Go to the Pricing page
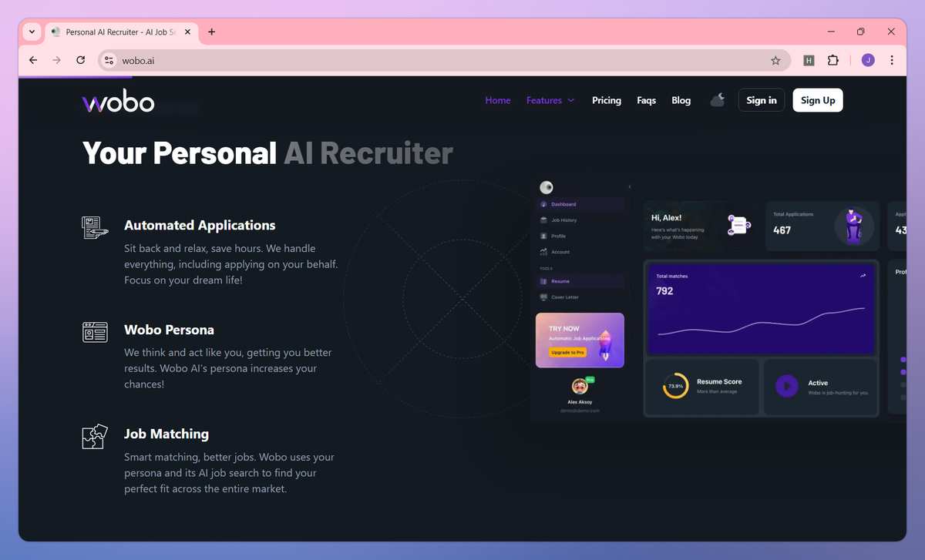The image size is (925, 560). point(607,100)
